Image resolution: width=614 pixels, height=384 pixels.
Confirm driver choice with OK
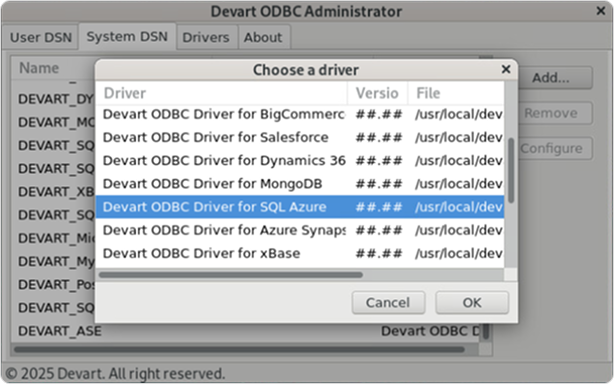[x=472, y=303]
